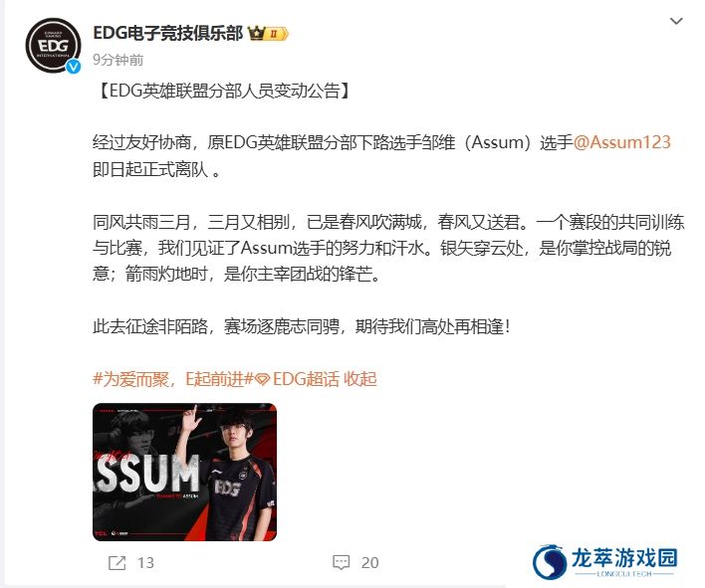Open the @Assum123 mention link
This screenshot has width=705, height=588.
click(x=622, y=142)
